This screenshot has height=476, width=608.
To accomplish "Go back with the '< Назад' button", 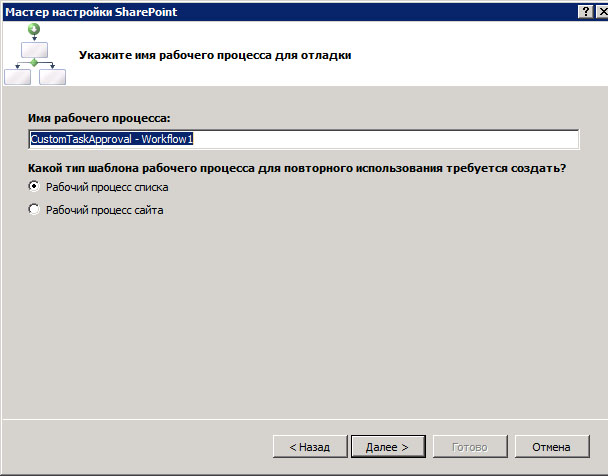I will tap(310, 447).
